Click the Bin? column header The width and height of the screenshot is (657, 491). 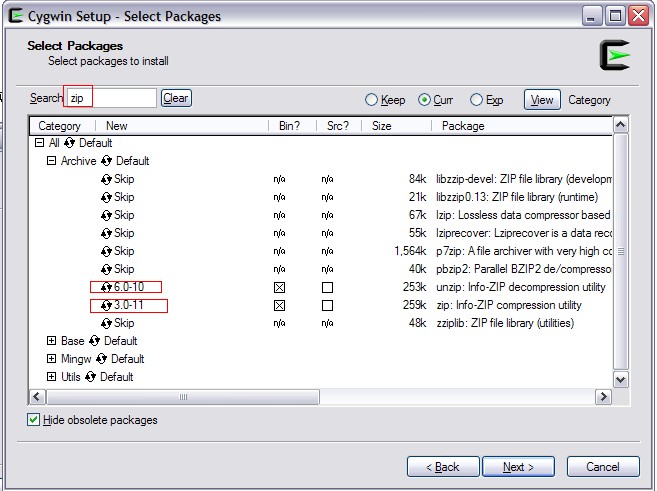pos(292,126)
